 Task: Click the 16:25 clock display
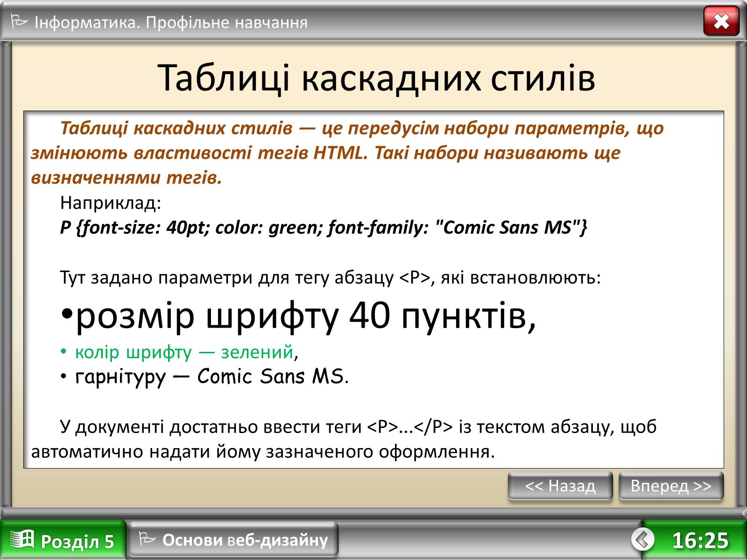click(700, 540)
